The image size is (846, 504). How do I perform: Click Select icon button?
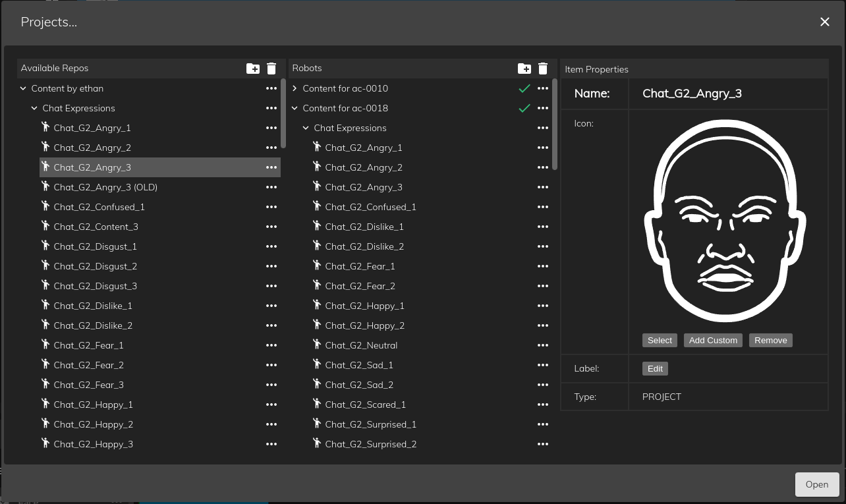click(660, 341)
